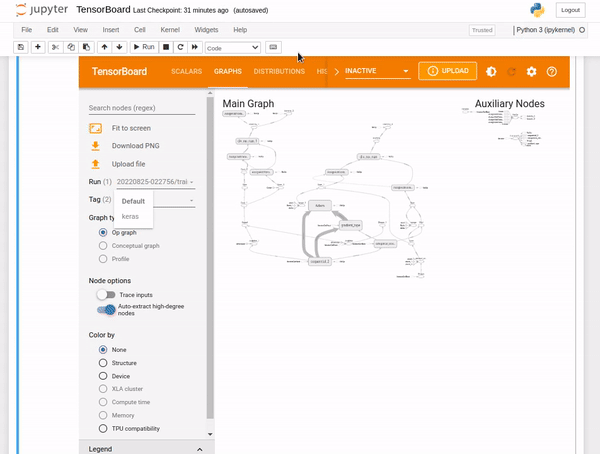Screen dimensions: 600x454
Task: Run the current cell
Action: point(144,47)
